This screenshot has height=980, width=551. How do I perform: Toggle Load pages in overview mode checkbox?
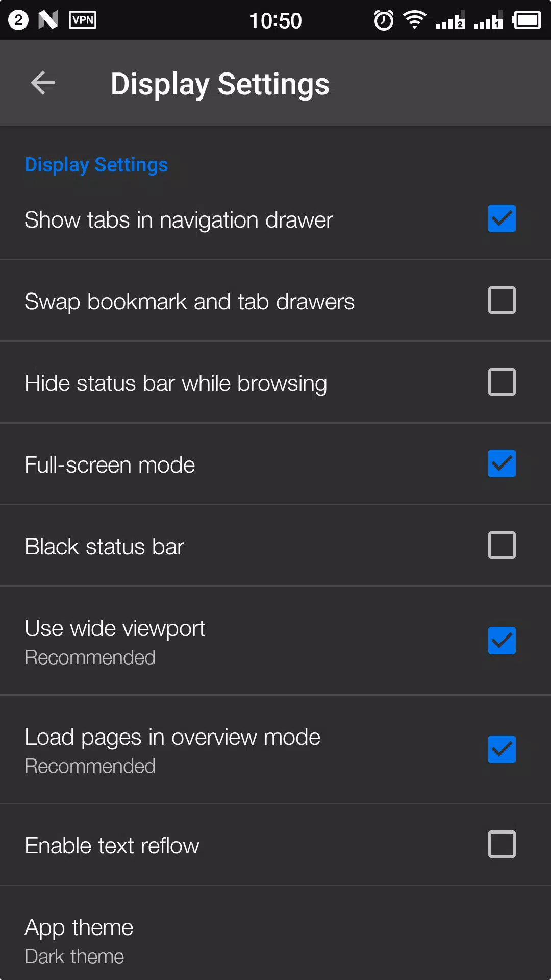pyautogui.click(x=502, y=749)
